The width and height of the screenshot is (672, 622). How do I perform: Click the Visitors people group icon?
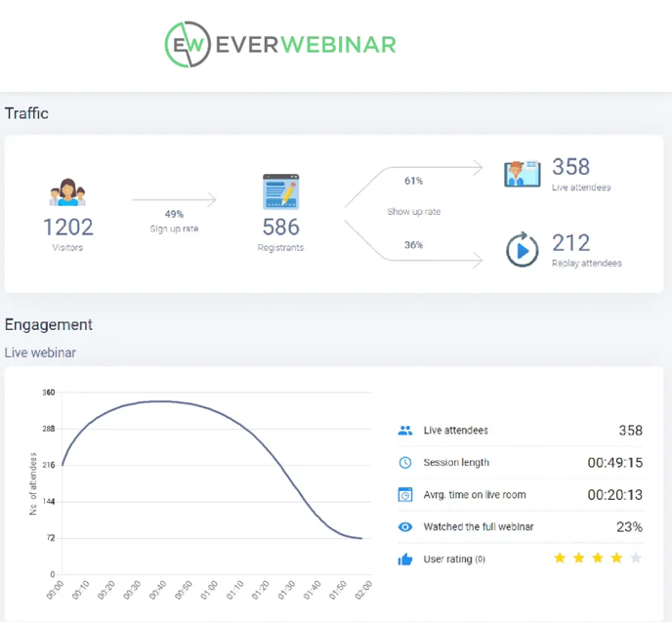click(x=67, y=192)
